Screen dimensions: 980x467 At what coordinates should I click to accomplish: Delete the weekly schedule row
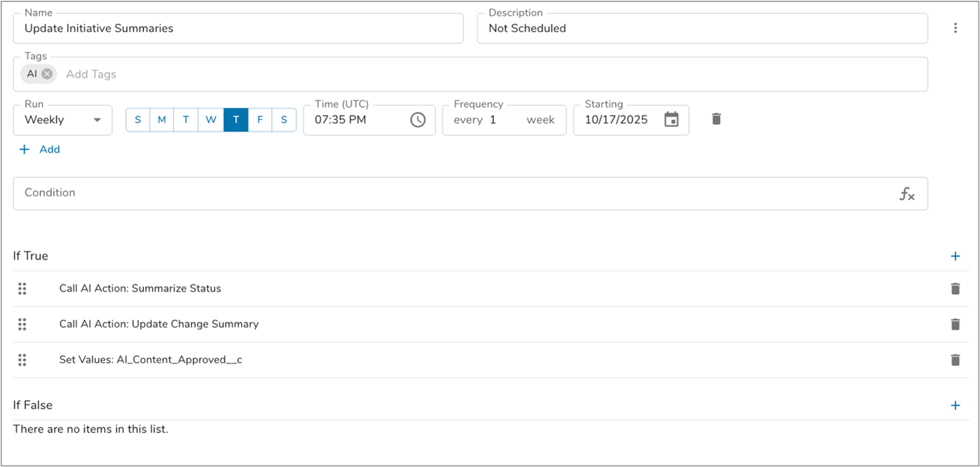[x=716, y=119]
